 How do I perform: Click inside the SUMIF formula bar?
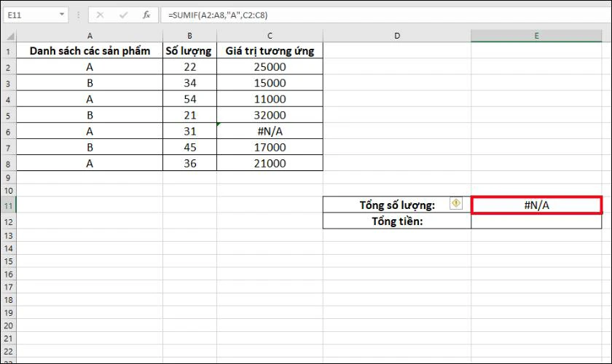click(x=385, y=15)
